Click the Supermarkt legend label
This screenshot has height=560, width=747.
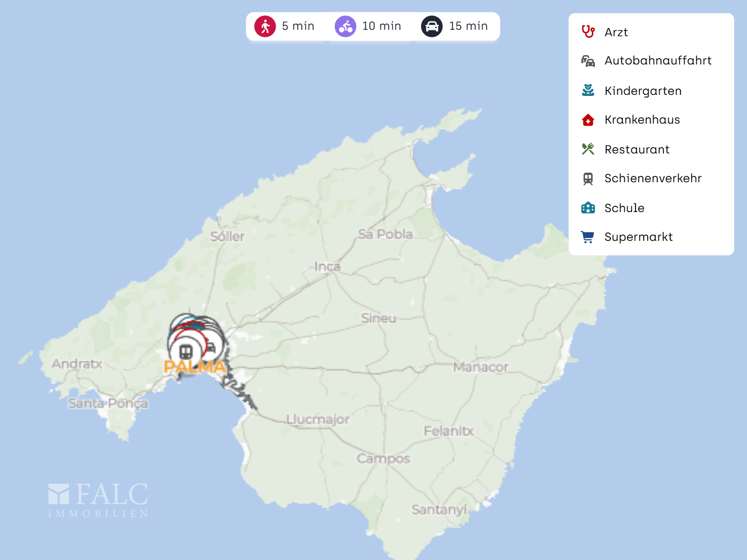(x=638, y=237)
